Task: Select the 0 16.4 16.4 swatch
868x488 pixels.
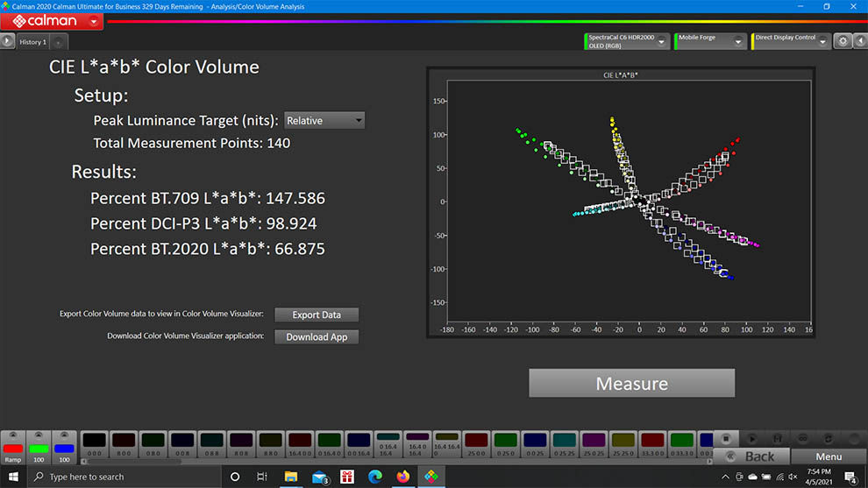Action: [388, 444]
